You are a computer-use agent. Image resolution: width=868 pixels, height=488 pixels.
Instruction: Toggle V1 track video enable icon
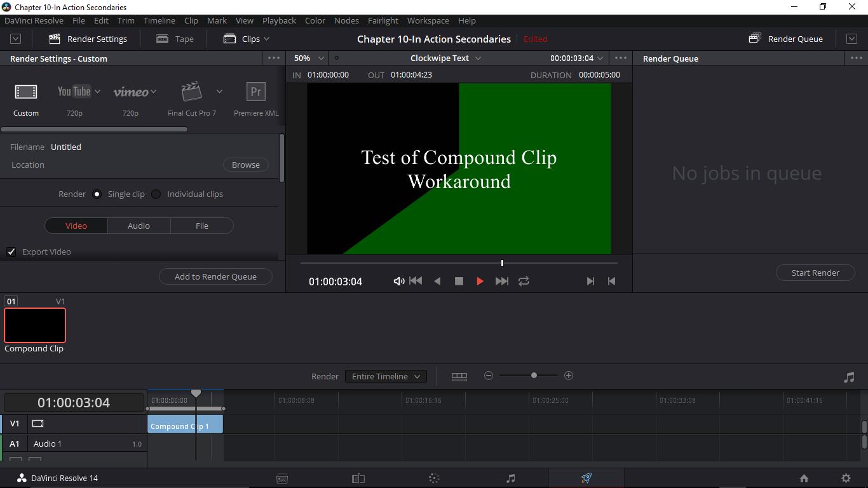37,424
